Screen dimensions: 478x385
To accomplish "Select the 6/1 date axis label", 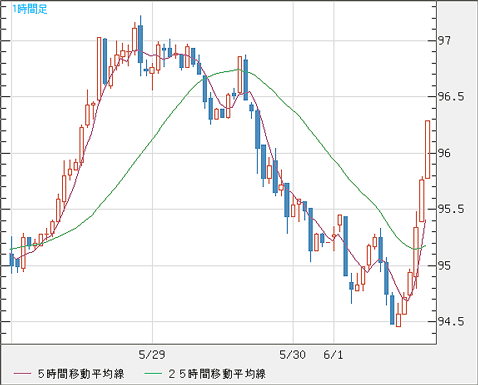I will (333, 355).
